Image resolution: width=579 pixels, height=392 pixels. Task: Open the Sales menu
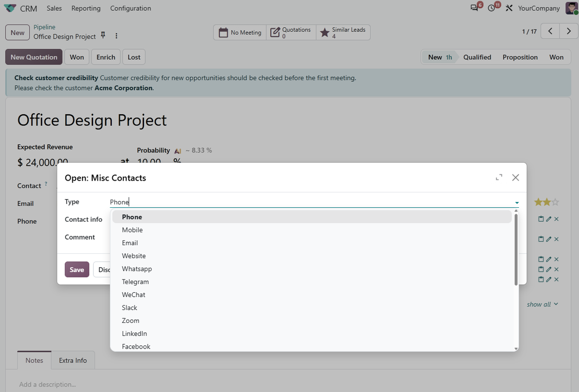(54, 8)
